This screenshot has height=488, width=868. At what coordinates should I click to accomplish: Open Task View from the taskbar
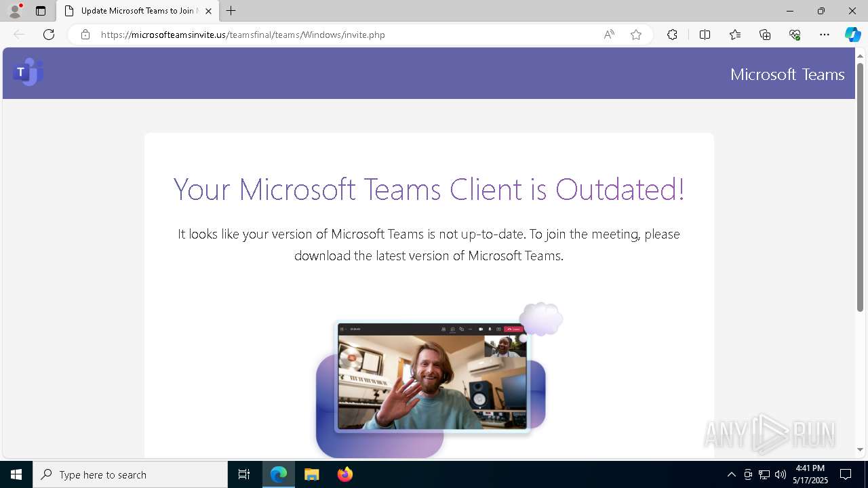click(244, 474)
